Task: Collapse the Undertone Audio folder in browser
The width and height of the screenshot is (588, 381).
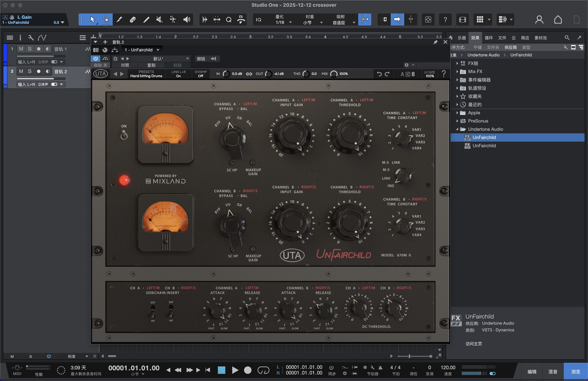Action: (457, 129)
